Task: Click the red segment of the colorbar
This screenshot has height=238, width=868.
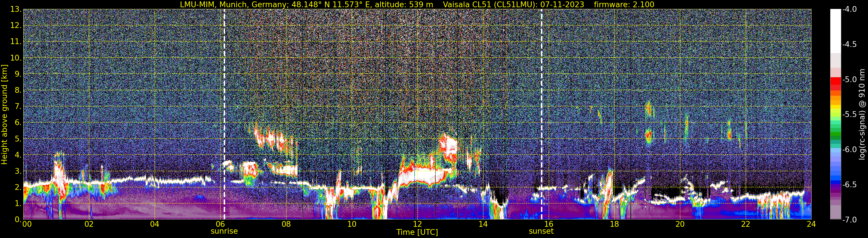Action: click(835, 81)
